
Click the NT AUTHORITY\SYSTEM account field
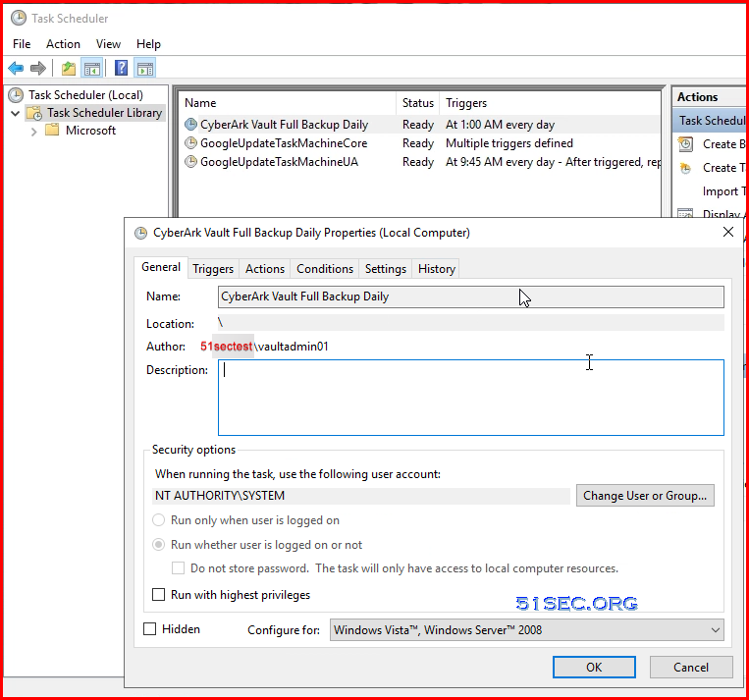361,496
